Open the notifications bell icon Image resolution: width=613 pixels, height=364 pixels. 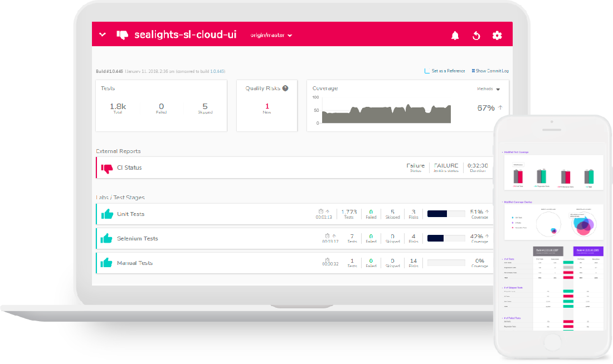click(x=455, y=36)
